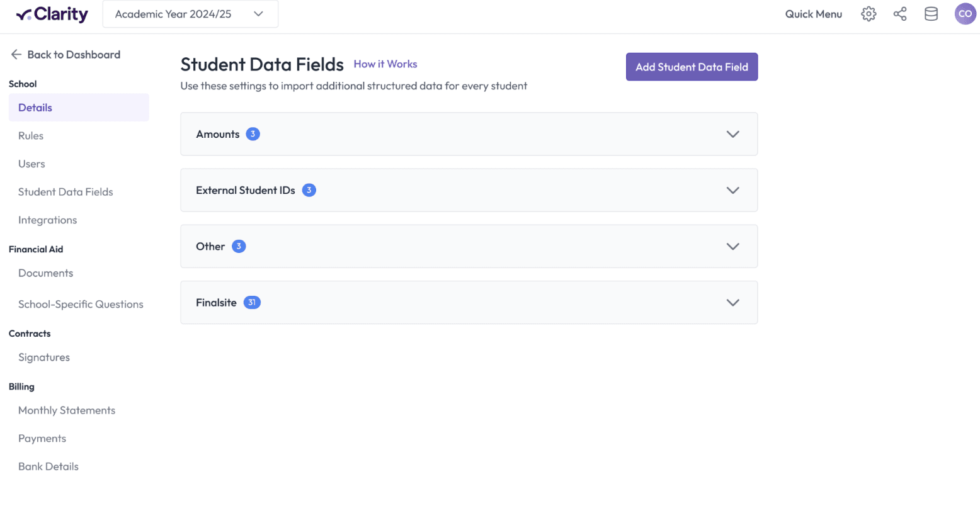This screenshot has width=980, height=511.
Task: Expand the Amounts section
Action: coord(732,133)
